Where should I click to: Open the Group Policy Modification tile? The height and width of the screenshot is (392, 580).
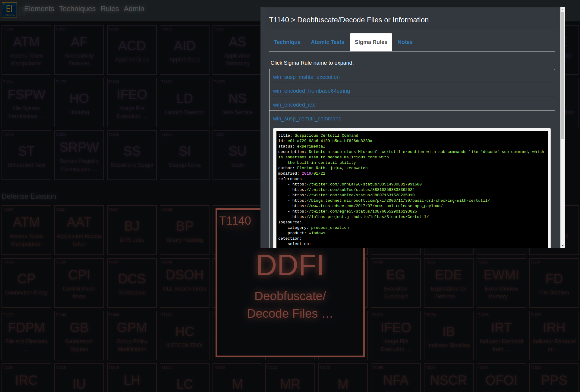[132, 336]
